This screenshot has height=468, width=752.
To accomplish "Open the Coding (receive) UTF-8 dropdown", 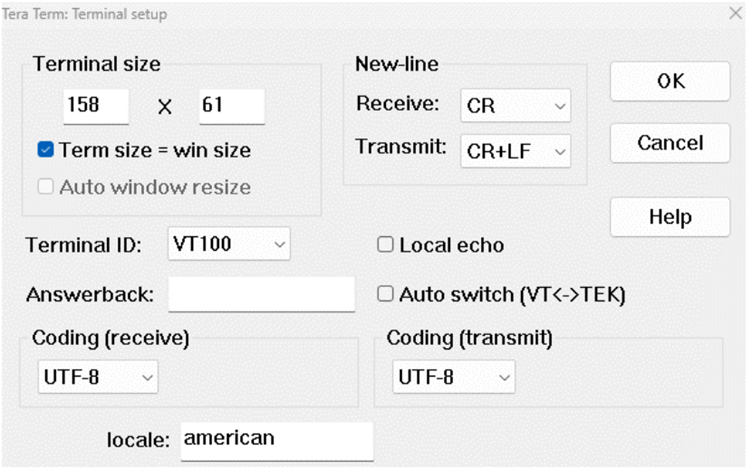I will [98, 377].
